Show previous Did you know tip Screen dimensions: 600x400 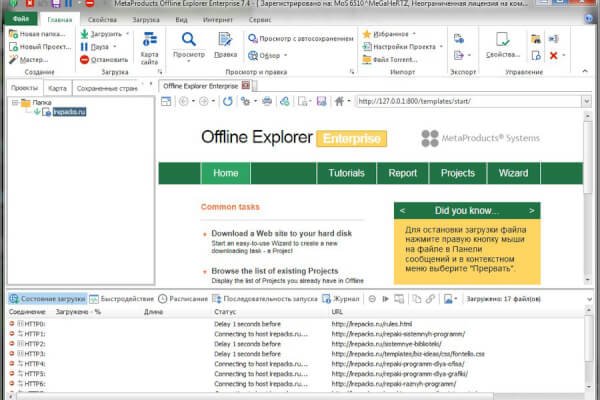pyautogui.click(x=403, y=211)
